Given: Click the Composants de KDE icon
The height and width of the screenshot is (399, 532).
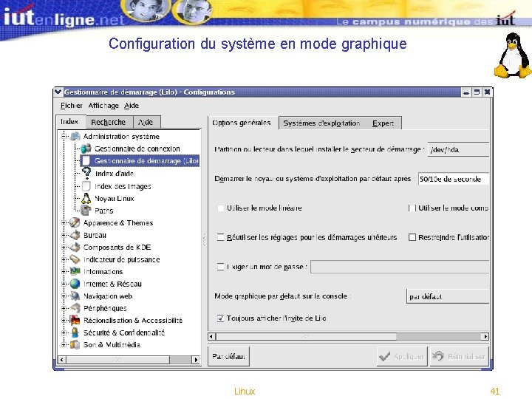Looking at the screenshot, I should pyautogui.click(x=75, y=247).
